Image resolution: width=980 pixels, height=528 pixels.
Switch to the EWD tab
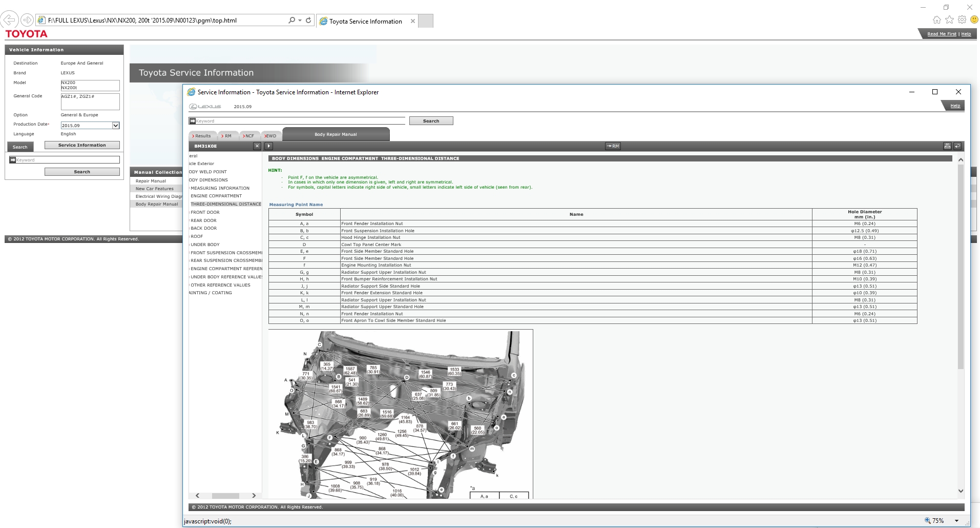[x=270, y=136]
